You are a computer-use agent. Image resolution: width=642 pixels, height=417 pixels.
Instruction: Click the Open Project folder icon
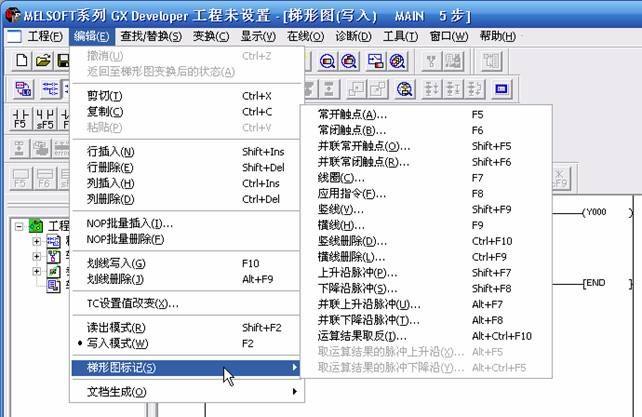[44, 60]
